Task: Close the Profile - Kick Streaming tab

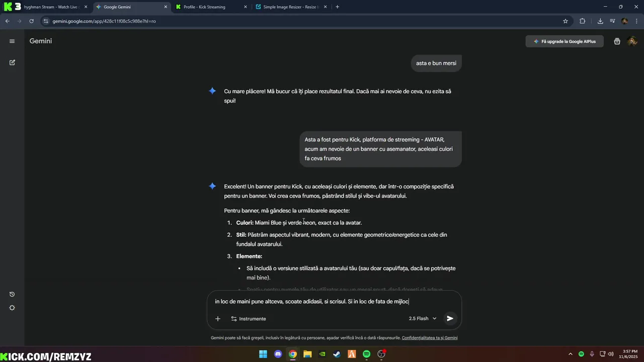Action: coord(245,7)
